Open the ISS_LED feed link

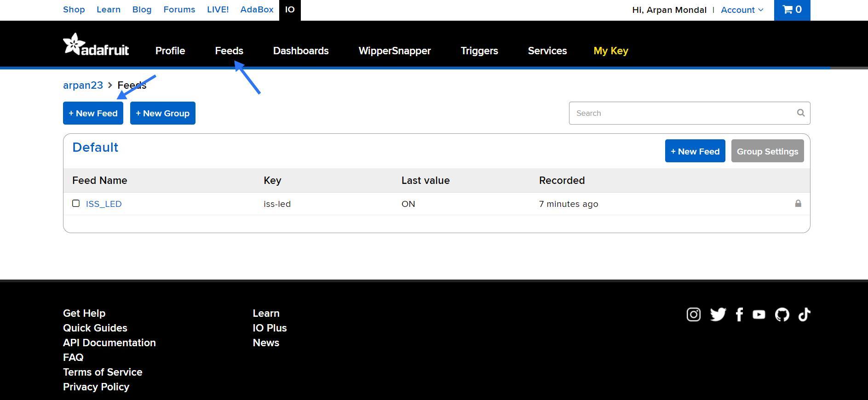pos(104,204)
